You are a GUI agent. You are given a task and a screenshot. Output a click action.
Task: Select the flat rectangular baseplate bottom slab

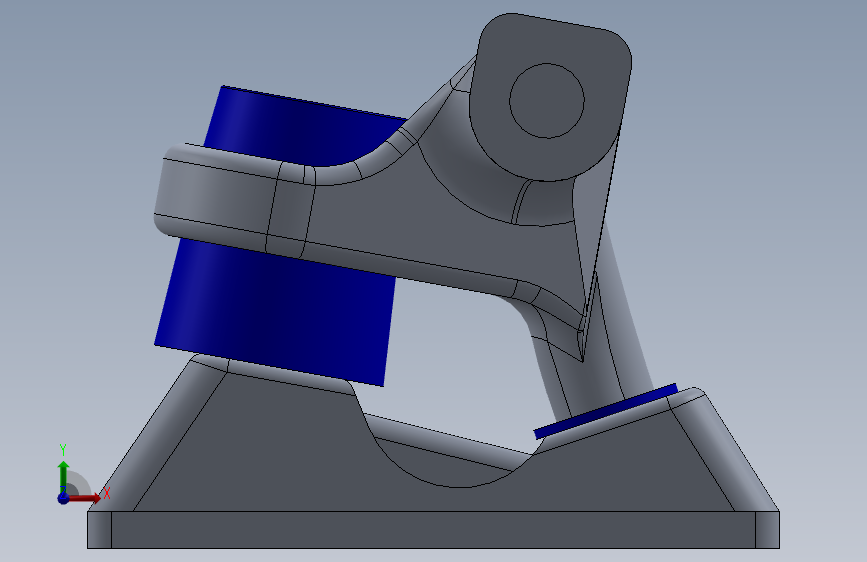click(434, 530)
